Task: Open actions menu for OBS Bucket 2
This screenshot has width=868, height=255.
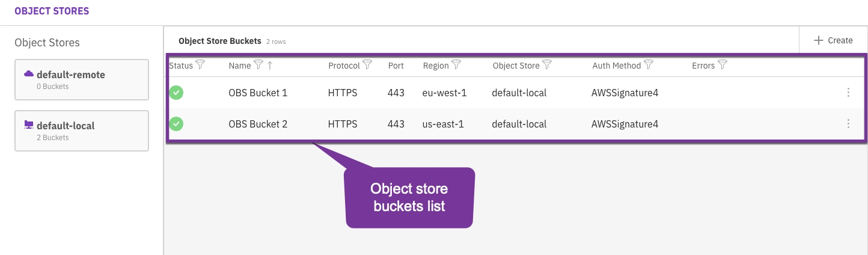Action: 848,124
